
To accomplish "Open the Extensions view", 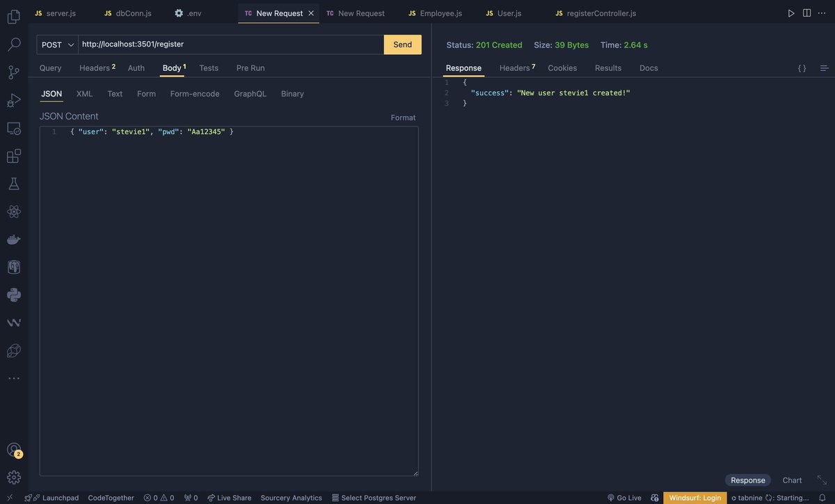I will coord(13,156).
